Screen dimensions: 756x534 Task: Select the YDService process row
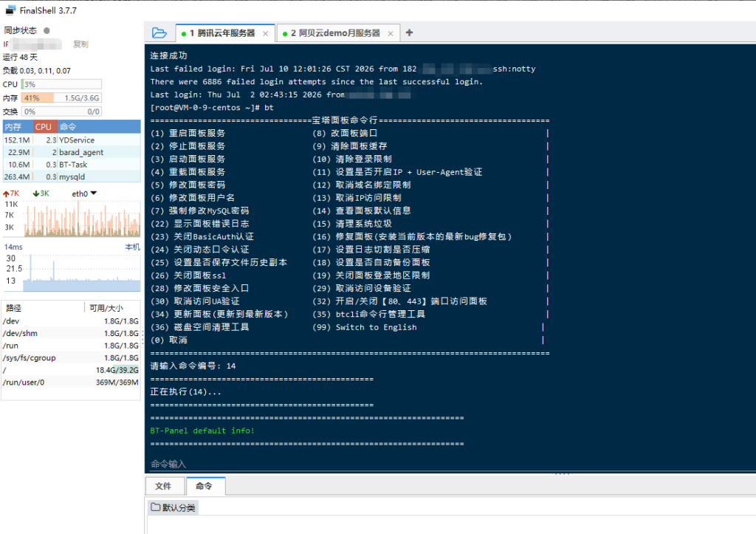72,140
